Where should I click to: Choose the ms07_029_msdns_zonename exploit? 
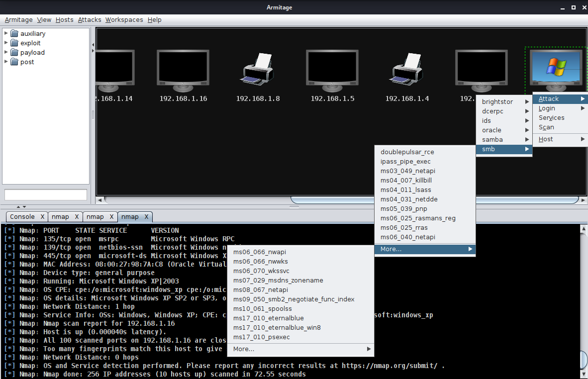pyautogui.click(x=301, y=280)
